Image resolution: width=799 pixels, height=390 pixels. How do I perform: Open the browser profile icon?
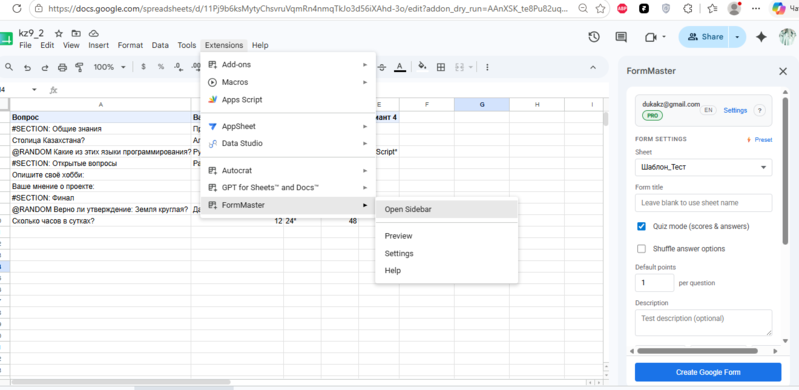(x=734, y=8)
